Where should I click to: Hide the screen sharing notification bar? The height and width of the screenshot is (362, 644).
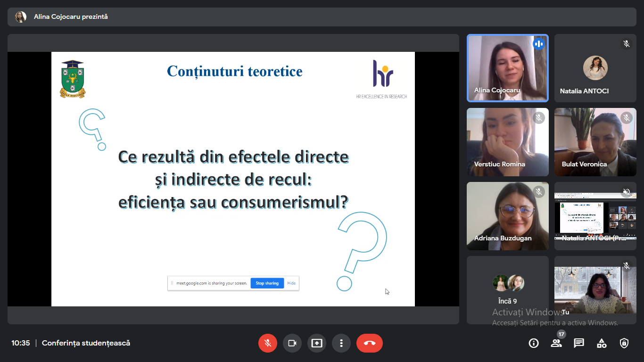click(x=291, y=283)
